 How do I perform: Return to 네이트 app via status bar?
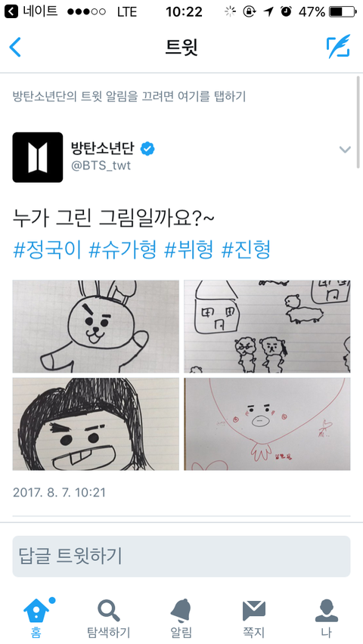(30, 11)
